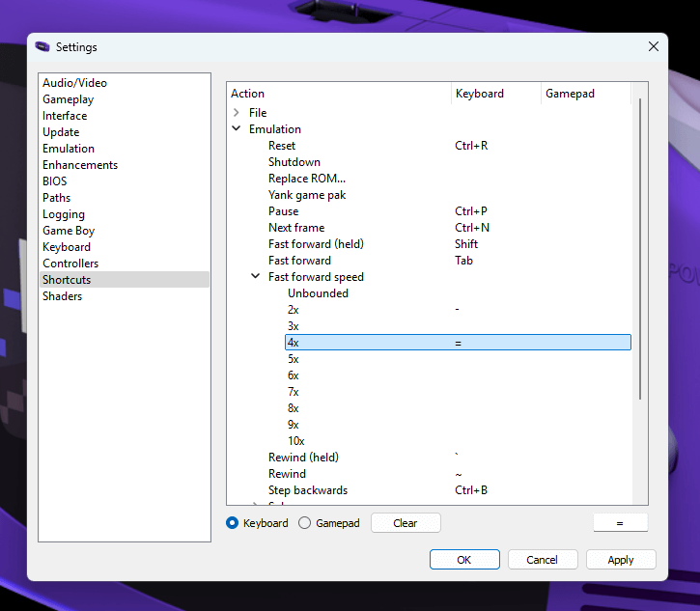Select the Gamepad radio button
The width and height of the screenshot is (700, 611).
click(x=305, y=523)
